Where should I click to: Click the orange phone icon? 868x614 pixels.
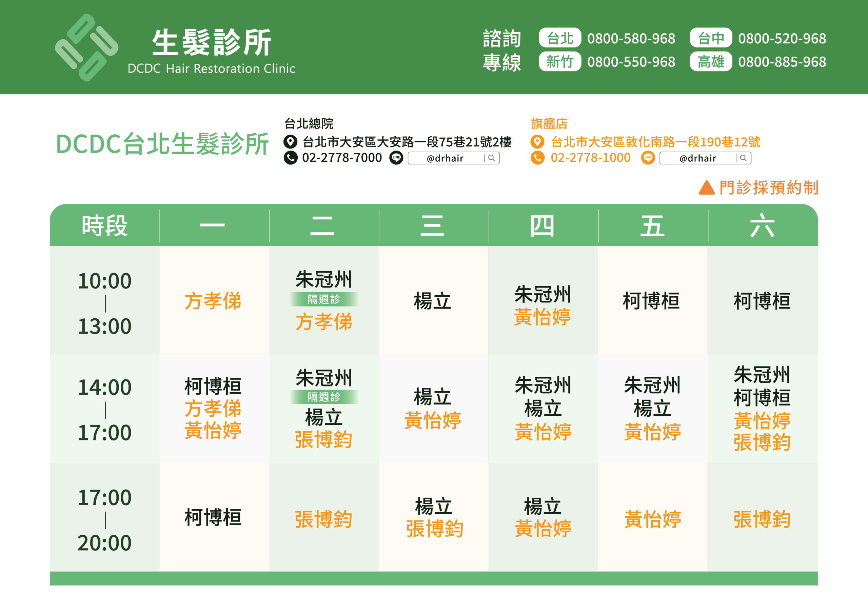[x=538, y=158]
